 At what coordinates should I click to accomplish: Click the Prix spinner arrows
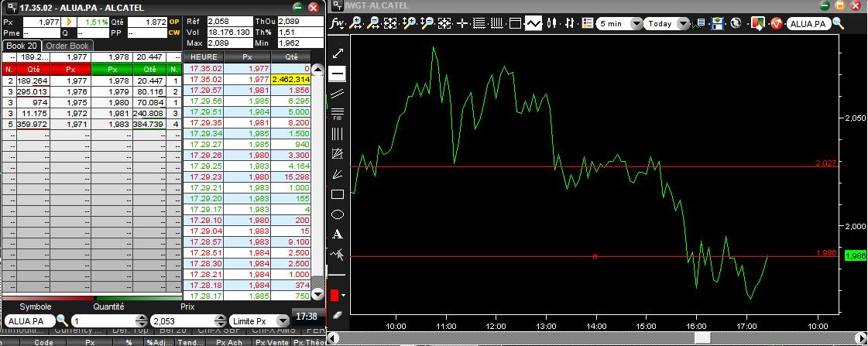pos(221,321)
